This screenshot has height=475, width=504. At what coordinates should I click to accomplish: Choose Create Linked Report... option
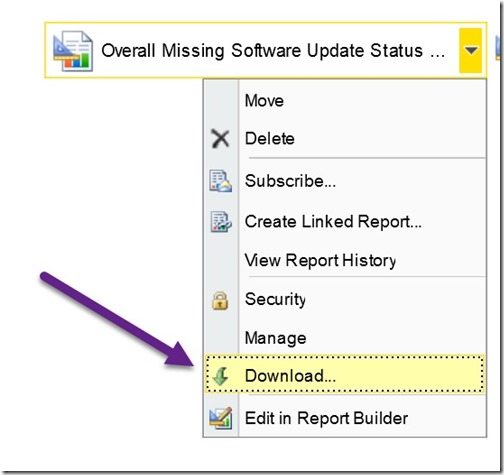pyautogui.click(x=333, y=222)
